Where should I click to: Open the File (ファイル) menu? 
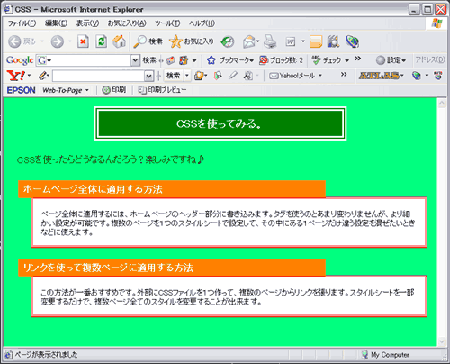(22, 23)
